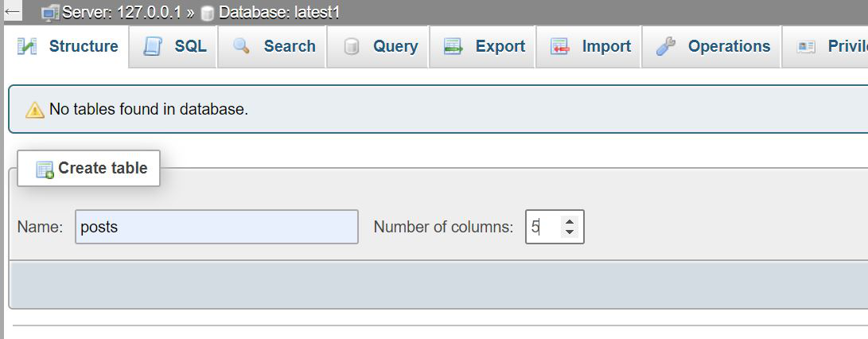
Task: Click the Structure tab icon
Action: [27, 46]
